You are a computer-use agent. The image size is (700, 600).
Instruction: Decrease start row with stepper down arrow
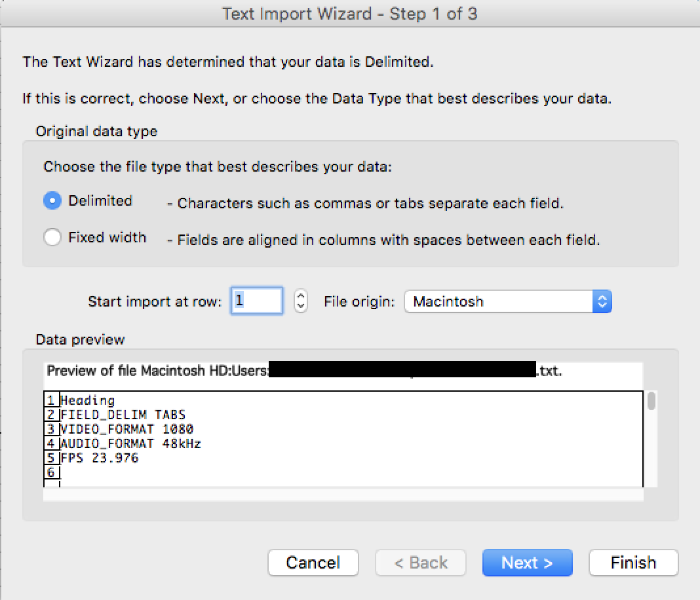pyautogui.click(x=301, y=307)
